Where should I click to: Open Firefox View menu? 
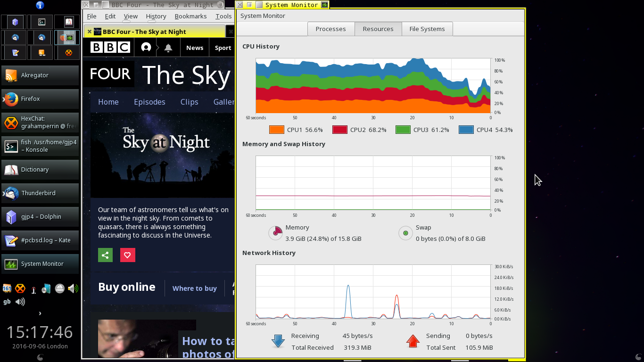[x=131, y=16]
